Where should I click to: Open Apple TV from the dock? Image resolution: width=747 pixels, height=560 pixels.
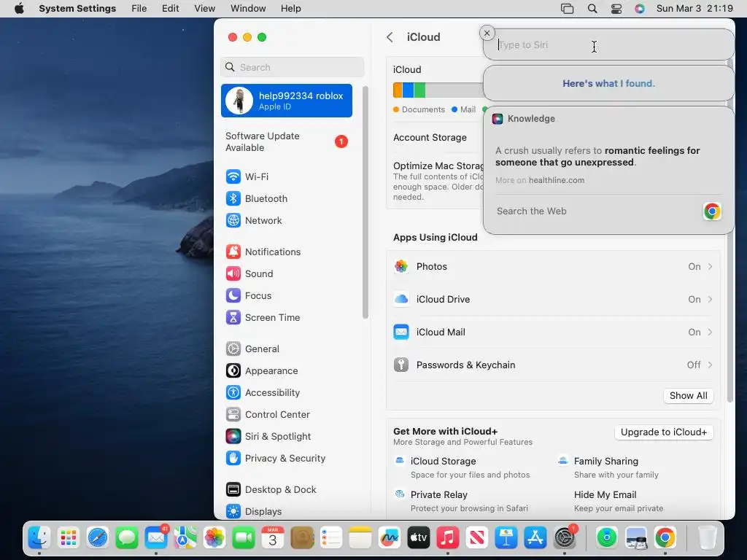click(x=418, y=538)
